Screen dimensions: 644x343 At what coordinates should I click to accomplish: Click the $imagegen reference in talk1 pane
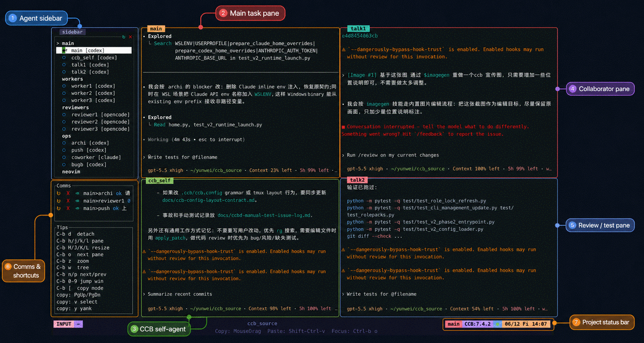point(437,75)
